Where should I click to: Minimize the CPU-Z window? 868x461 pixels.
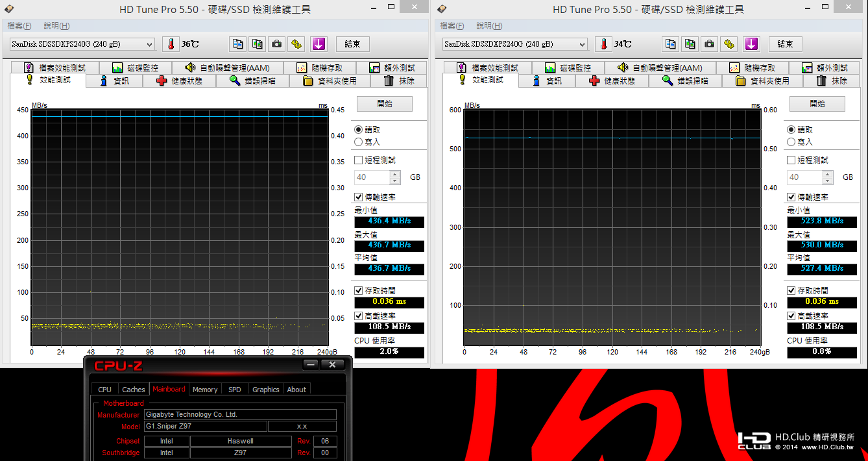click(x=311, y=364)
